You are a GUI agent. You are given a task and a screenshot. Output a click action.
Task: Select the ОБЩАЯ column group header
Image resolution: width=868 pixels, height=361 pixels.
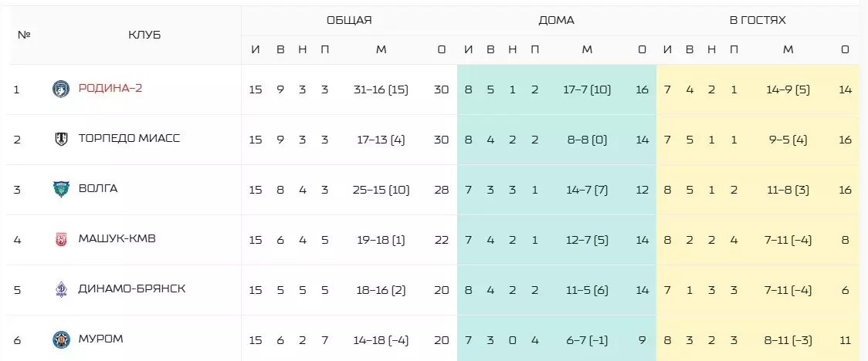[349, 21]
